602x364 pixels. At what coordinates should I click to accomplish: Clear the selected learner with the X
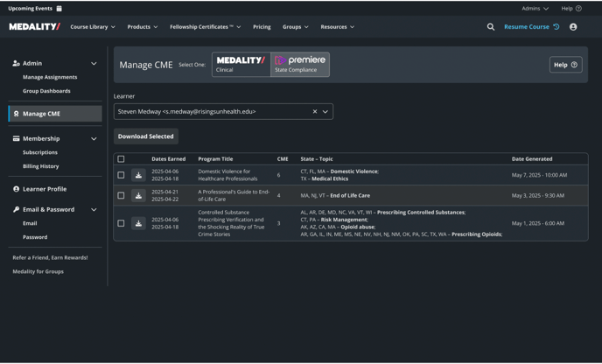tap(315, 111)
